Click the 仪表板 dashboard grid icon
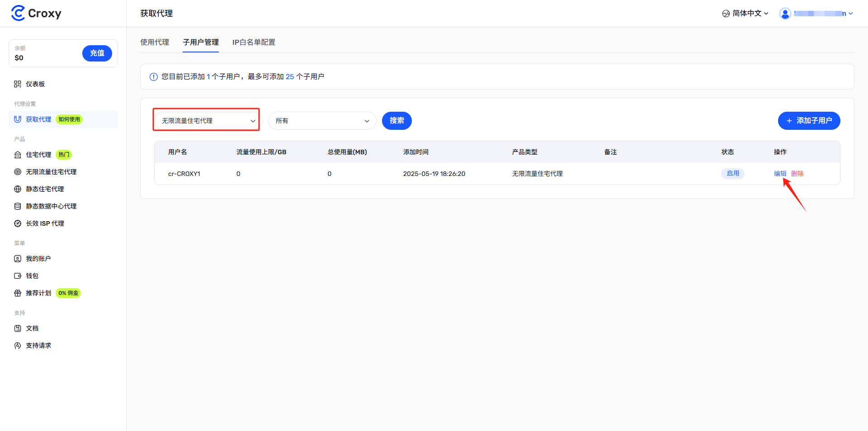 [x=18, y=84]
